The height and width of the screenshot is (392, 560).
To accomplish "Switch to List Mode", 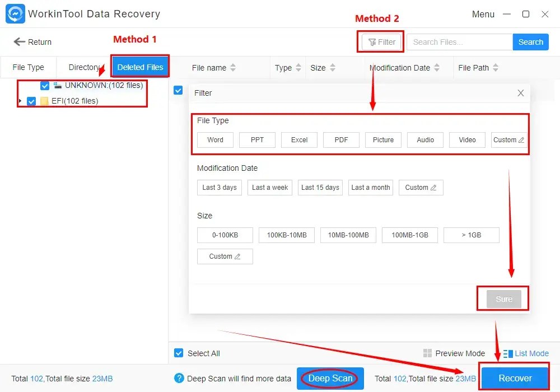I will coord(525,353).
